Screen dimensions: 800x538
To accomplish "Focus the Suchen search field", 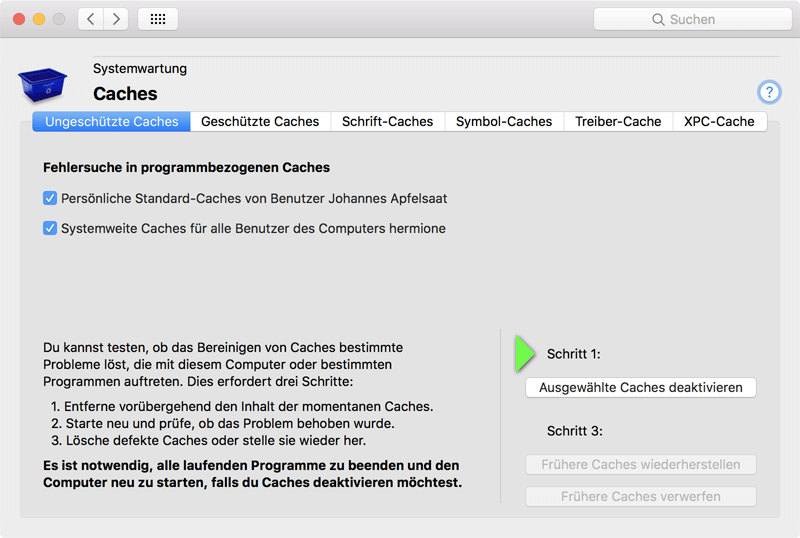I will point(693,19).
